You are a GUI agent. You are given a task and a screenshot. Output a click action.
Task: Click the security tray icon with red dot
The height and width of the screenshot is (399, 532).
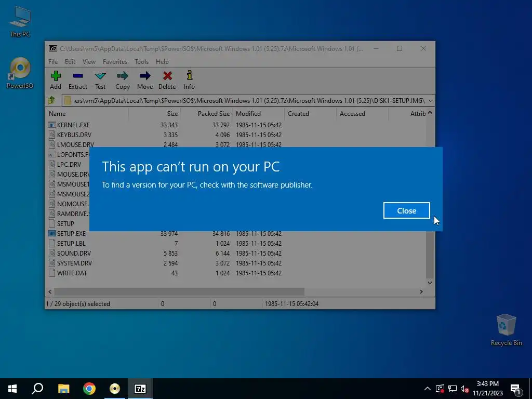click(440, 389)
